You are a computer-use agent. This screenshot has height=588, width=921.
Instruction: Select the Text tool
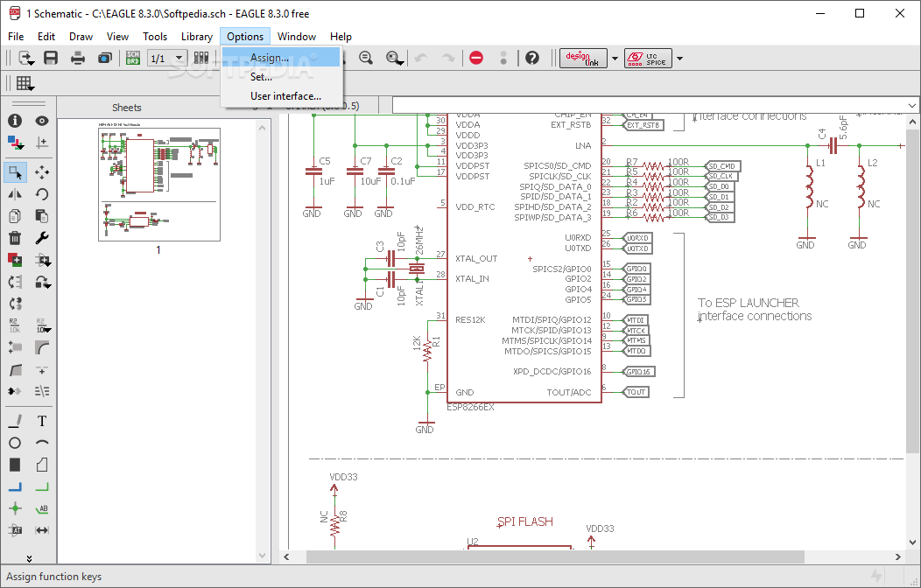(x=41, y=421)
